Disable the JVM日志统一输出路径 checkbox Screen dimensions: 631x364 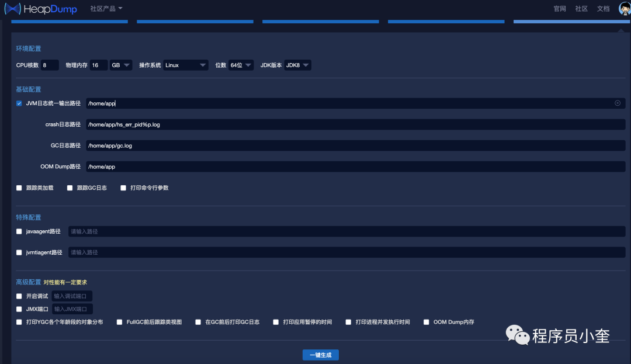click(18, 103)
